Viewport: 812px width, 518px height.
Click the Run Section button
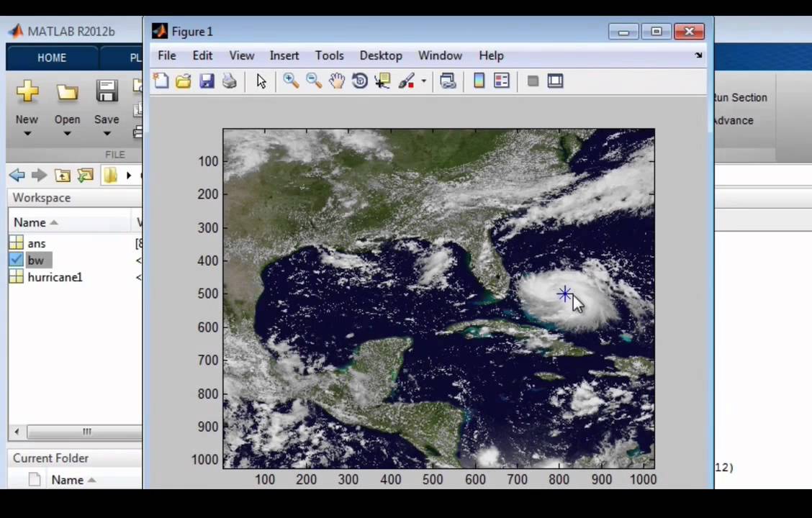pos(740,97)
